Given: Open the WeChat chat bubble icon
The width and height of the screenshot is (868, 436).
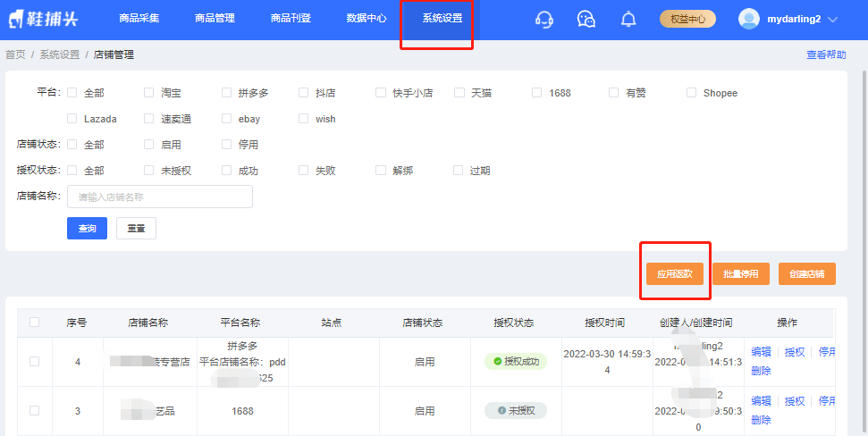Looking at the screenshot, I should pos(586,20).
